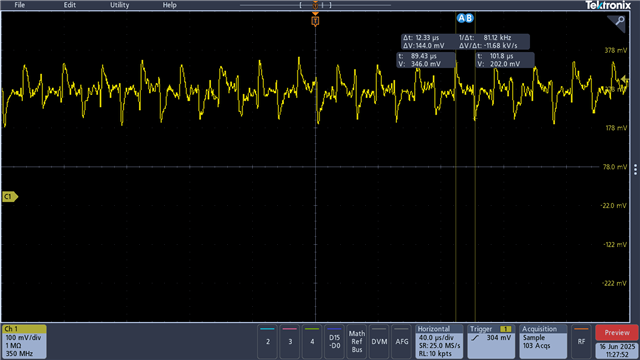Click the -122 mV scale label
Image resolution: width=640 pixels, height=360 pixels.
[x=615, y=244]
